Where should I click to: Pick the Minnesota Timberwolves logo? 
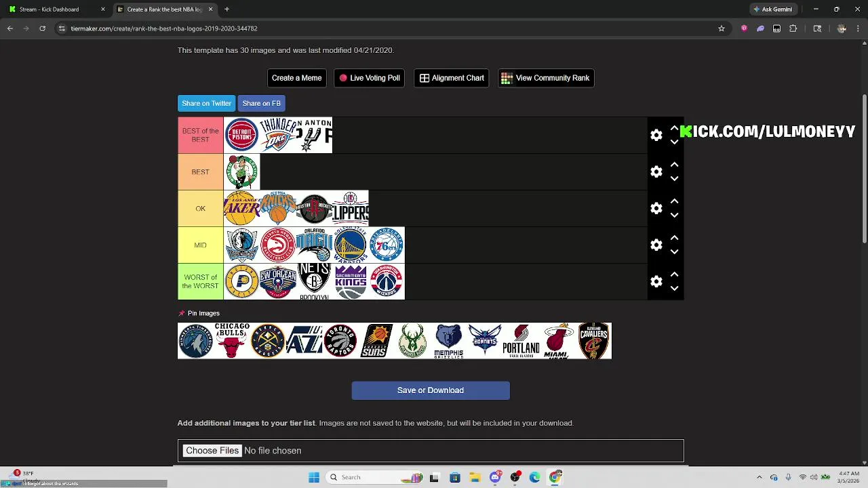(195, 340)
